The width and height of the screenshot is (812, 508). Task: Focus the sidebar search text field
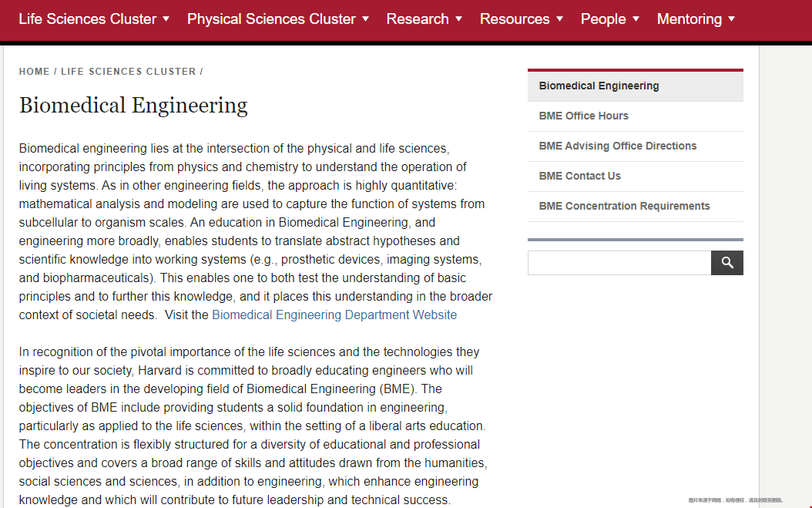[619, 263]
